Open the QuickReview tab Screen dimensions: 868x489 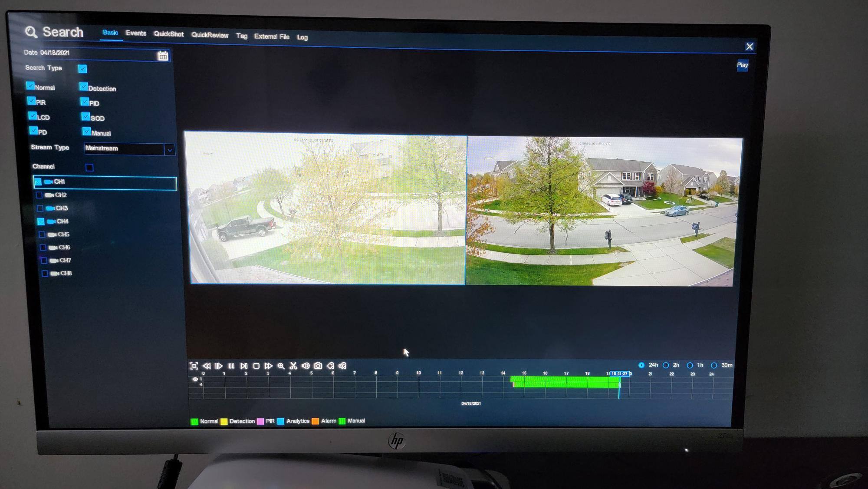(x=210, y=35)
